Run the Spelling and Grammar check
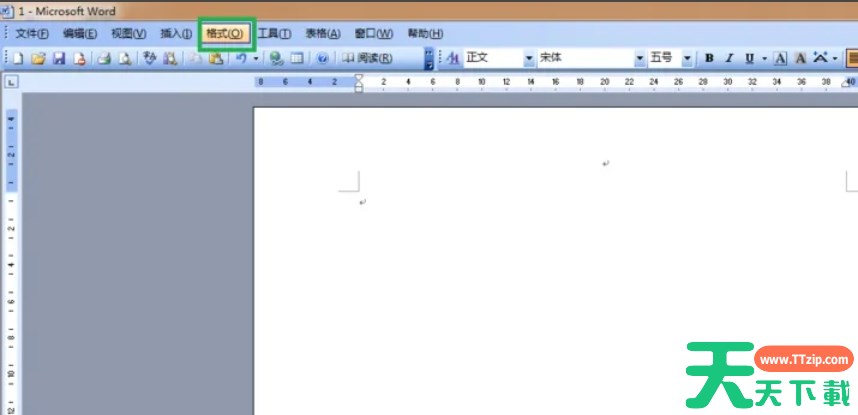This screenshot has width=858, height=415. [150, 59]
